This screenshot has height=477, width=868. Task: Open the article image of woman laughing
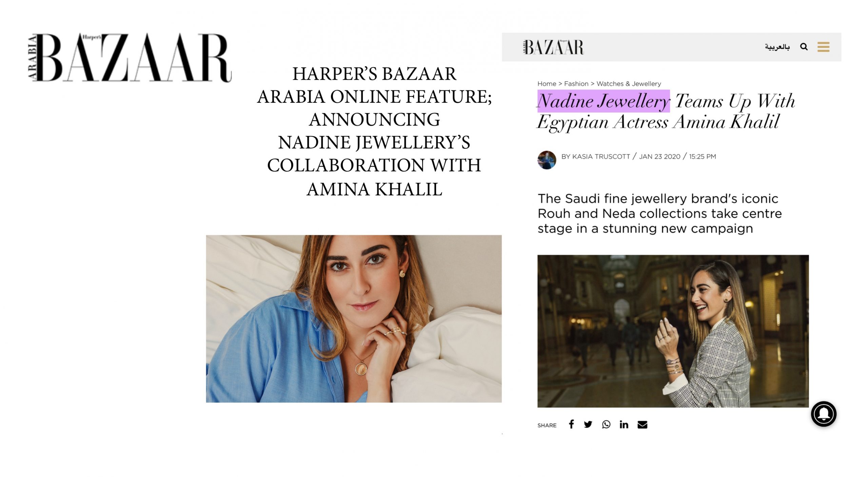(673, 331)
